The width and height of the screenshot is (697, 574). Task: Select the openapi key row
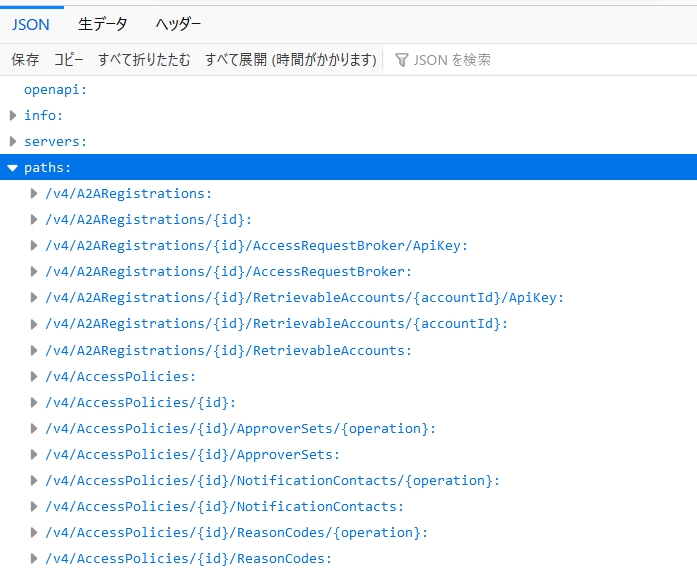[x=348, y=89]
